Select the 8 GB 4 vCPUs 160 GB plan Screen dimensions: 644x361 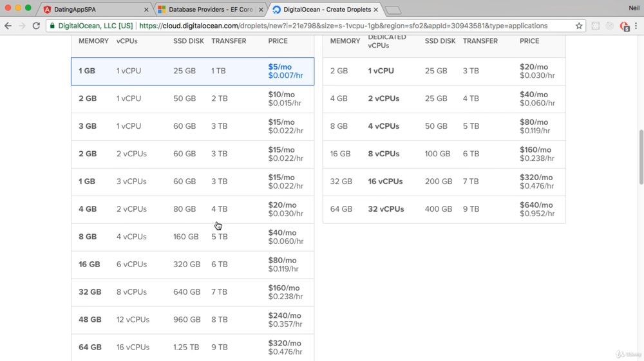click(193, 237)
